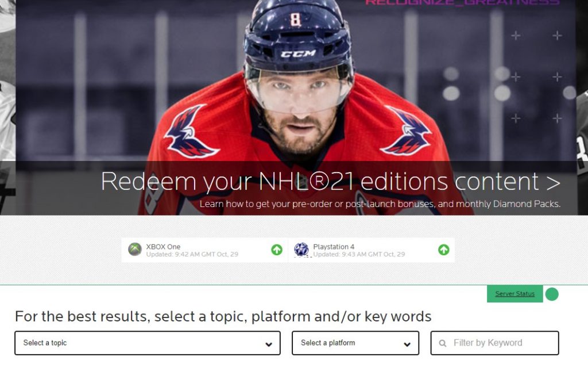Click the next banner slide on right edge
Viewport: 588px width, 368px height.
pos(582,108)
